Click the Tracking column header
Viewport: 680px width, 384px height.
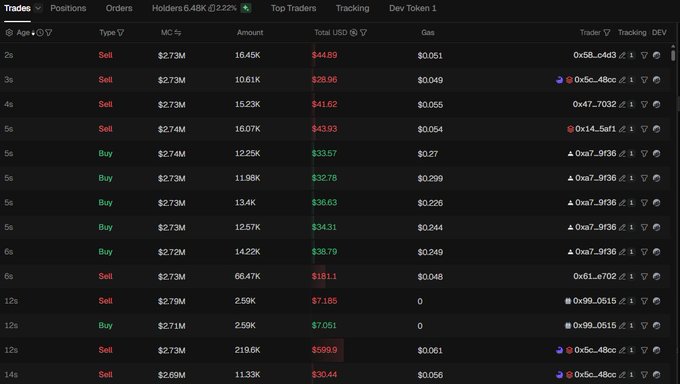[632, 33]
